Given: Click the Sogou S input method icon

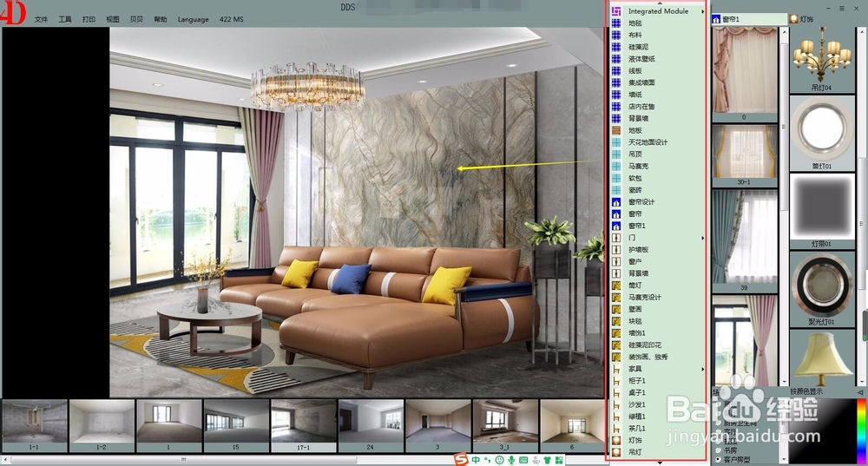Looking at the screenshot, I should 461,460.
